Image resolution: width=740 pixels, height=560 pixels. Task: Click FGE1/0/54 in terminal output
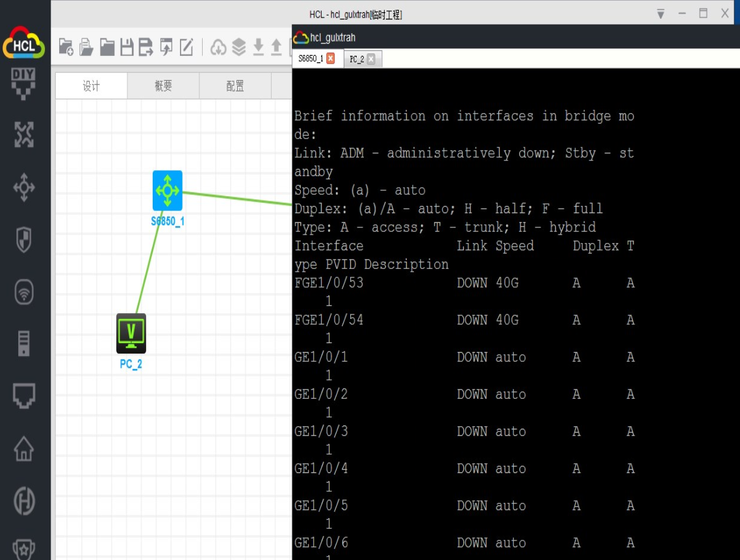[329, 320]
